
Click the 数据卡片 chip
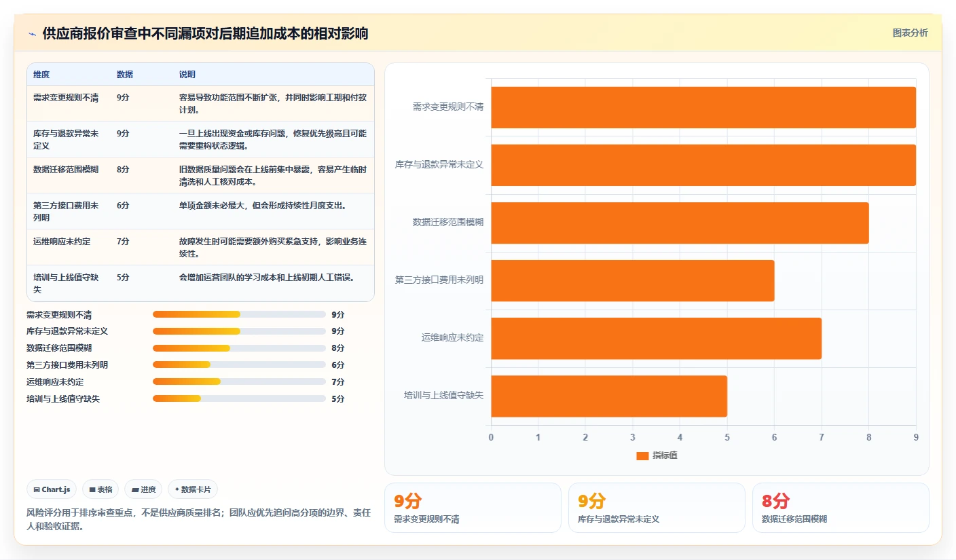click(193, 489)
